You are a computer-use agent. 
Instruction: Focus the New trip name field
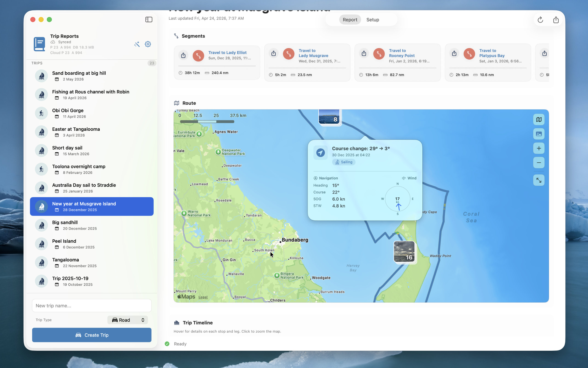click(92, 305)
